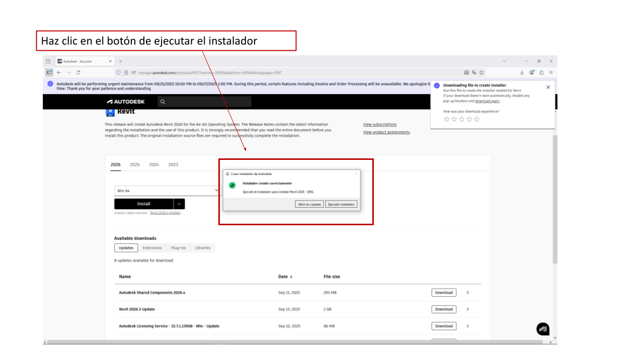This screenshot has width=644, height=362.
Task: Open the browser downloads panel
Action: [522, 72]
